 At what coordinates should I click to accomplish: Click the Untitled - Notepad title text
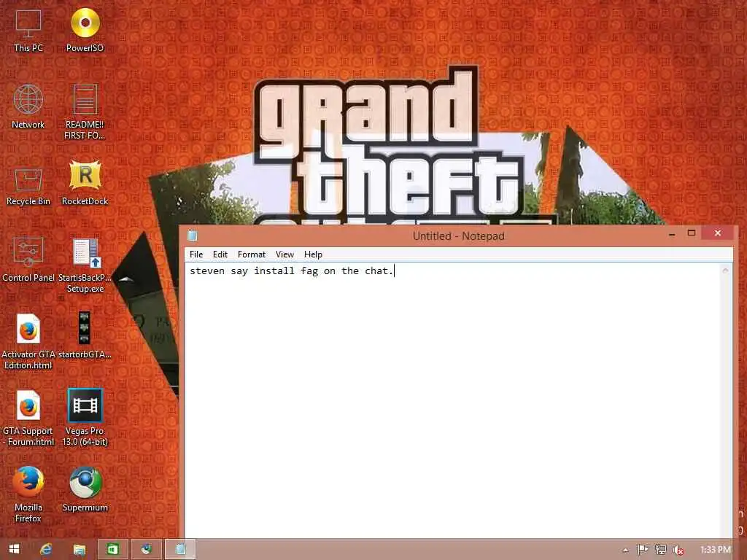point(459,236)
